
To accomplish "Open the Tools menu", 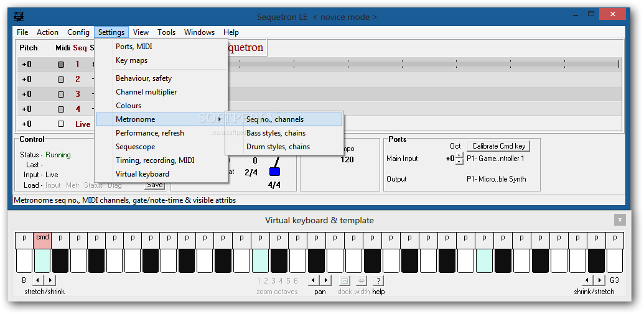I will coord(166,32).
